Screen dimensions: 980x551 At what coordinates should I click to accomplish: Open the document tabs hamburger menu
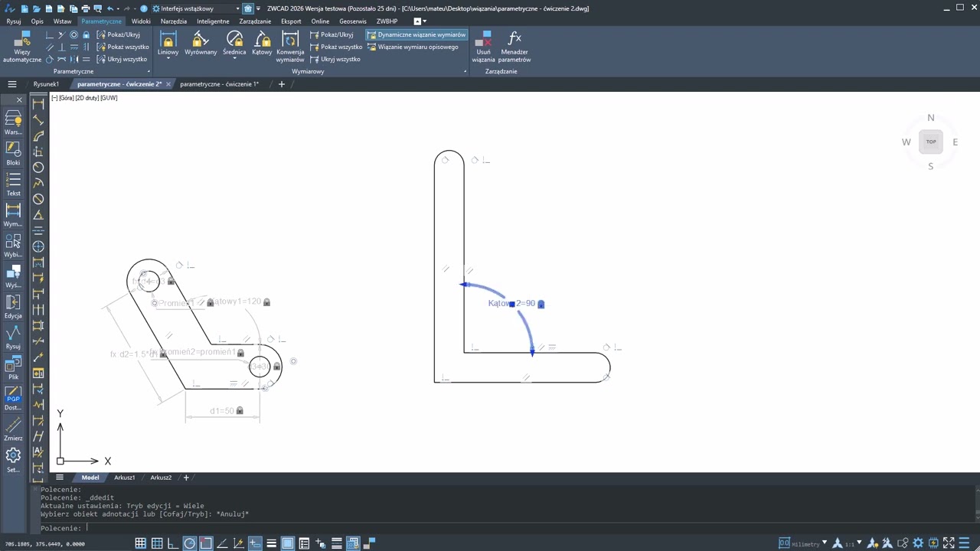tap(12, 84)
